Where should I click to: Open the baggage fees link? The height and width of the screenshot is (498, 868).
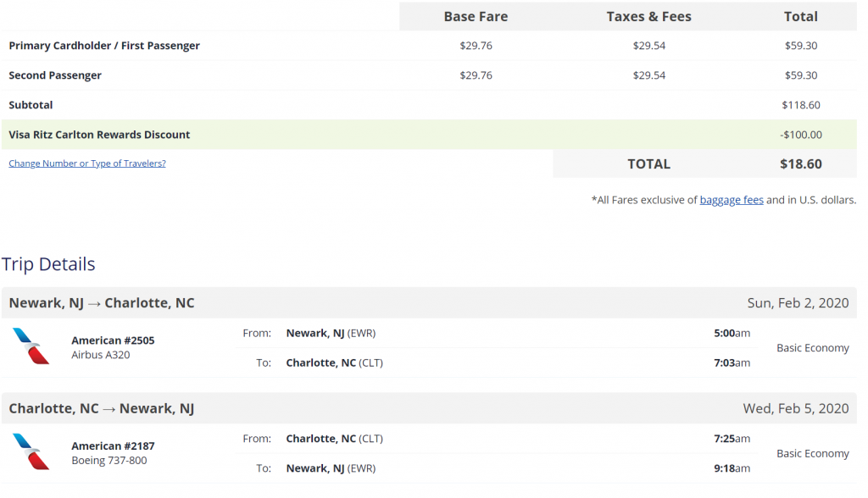click(732, 200)
